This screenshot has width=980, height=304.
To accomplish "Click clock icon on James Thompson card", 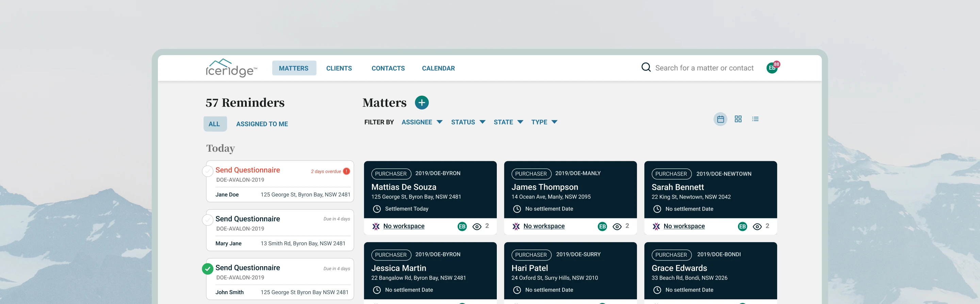I will tap(517, 209).
